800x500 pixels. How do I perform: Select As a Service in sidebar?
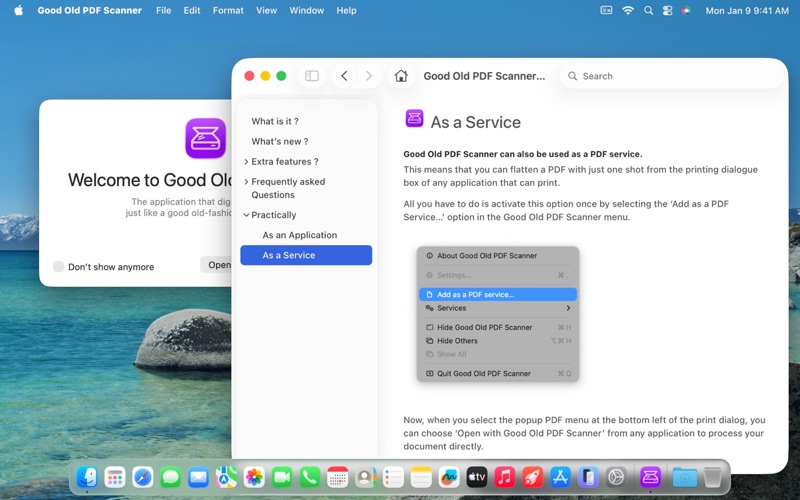point(306,255)
